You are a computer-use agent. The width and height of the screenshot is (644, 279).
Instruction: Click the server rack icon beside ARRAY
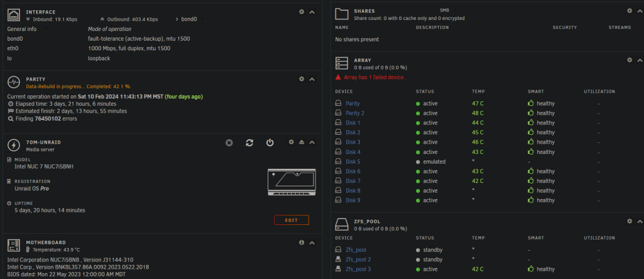(342, 63)
